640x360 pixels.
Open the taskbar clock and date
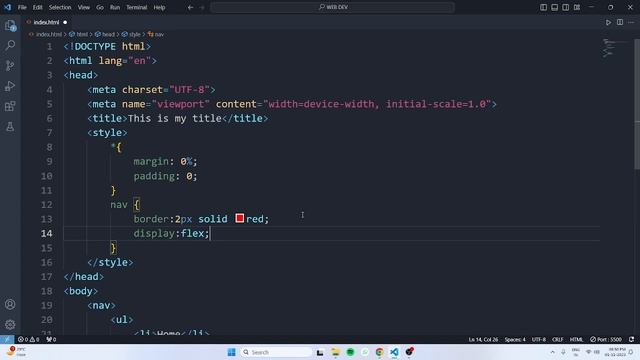click(615, 352)
